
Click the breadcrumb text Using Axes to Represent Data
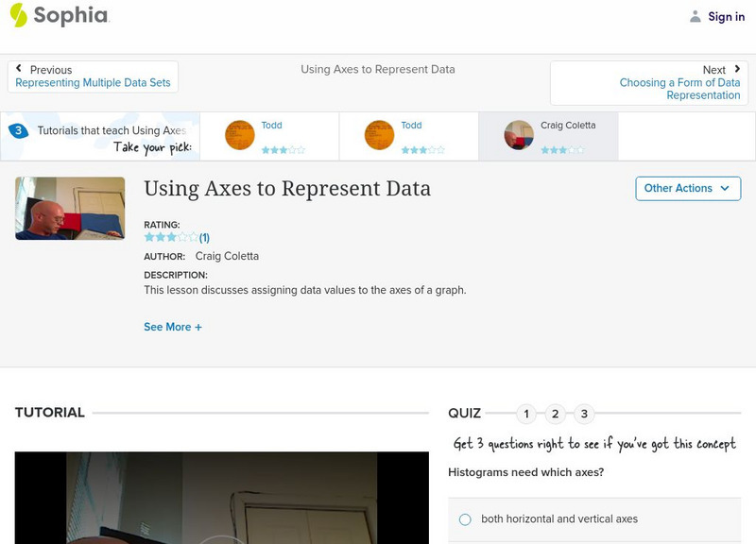tap(377, 69)
